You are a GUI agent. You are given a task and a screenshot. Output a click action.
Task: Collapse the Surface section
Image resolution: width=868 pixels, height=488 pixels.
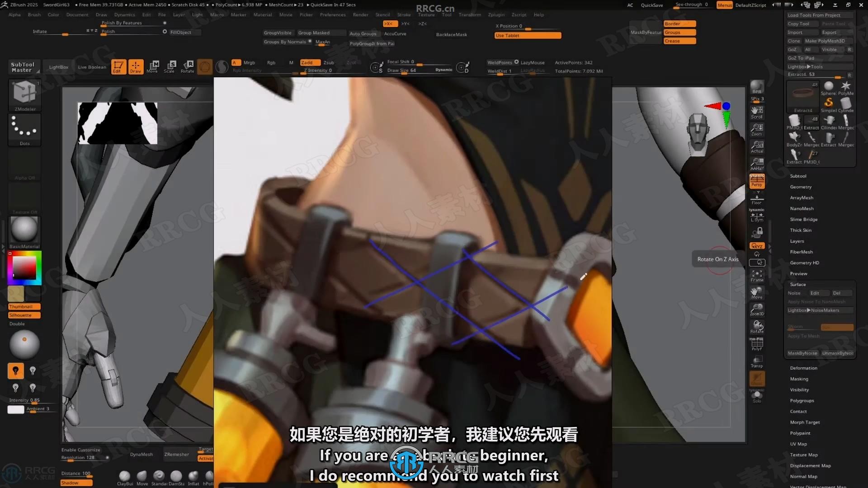[x=798, y=284]
